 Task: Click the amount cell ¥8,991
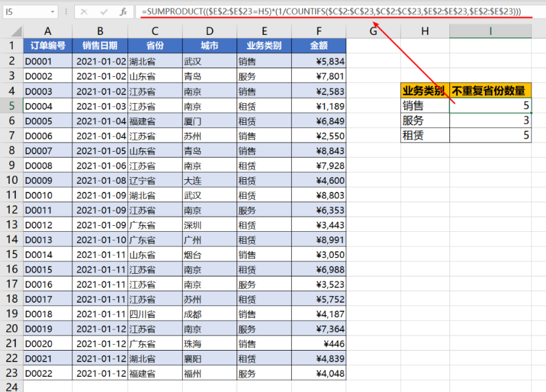(x=318, y=240)
